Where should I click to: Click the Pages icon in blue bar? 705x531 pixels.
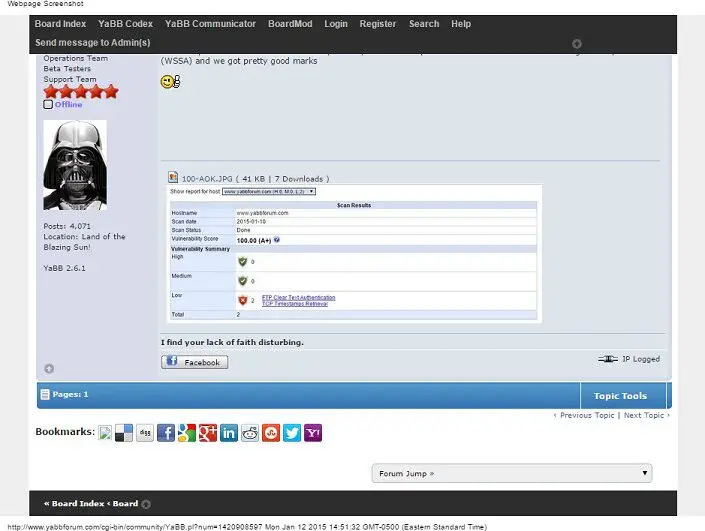coord(45,394)
